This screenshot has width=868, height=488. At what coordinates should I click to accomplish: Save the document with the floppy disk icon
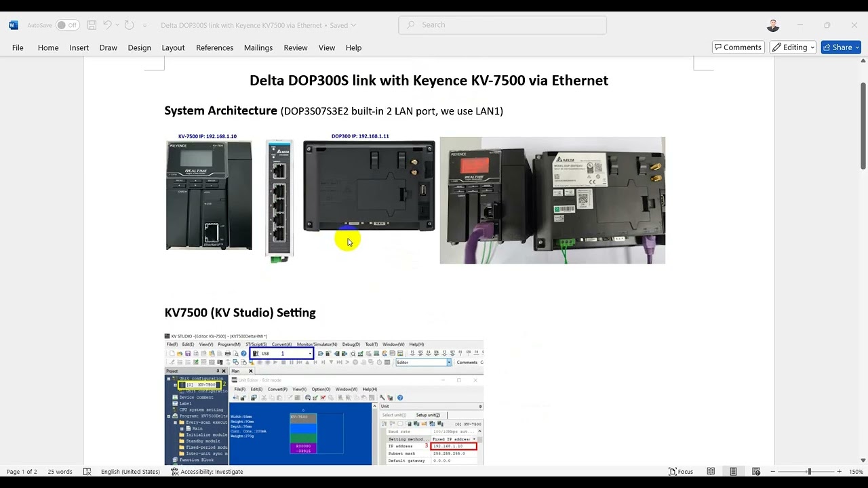point(92,25)
